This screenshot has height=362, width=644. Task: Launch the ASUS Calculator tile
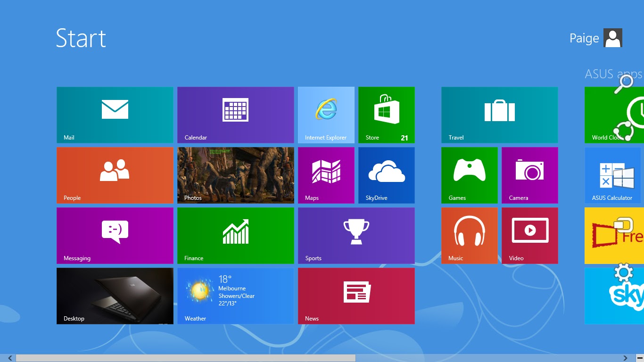(x=613, y=175)
